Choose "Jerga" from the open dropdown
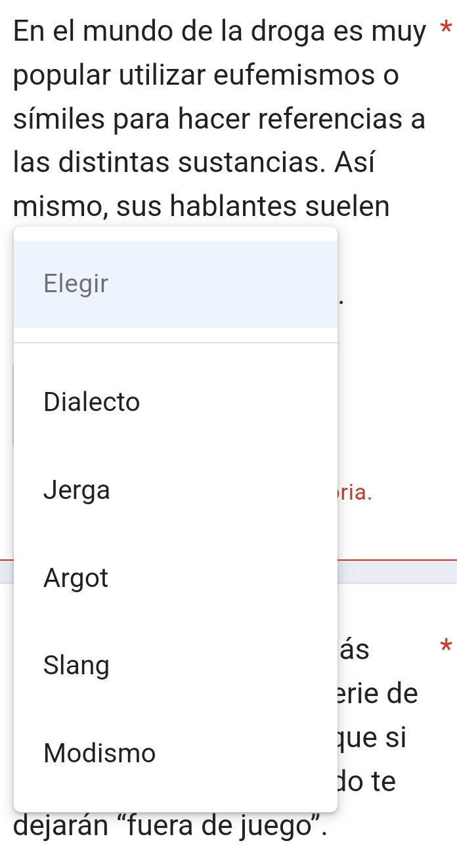 click(77, 490)
